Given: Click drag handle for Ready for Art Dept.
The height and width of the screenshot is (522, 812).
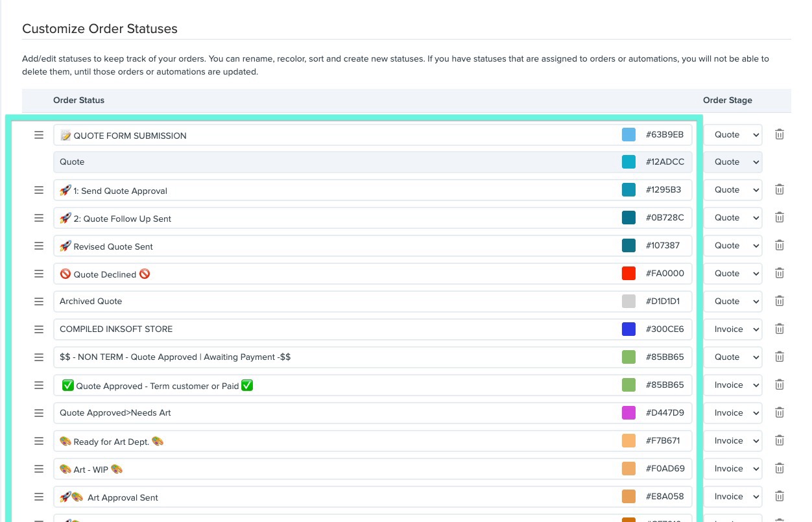Looking at the screenshot, I should 39,441.
